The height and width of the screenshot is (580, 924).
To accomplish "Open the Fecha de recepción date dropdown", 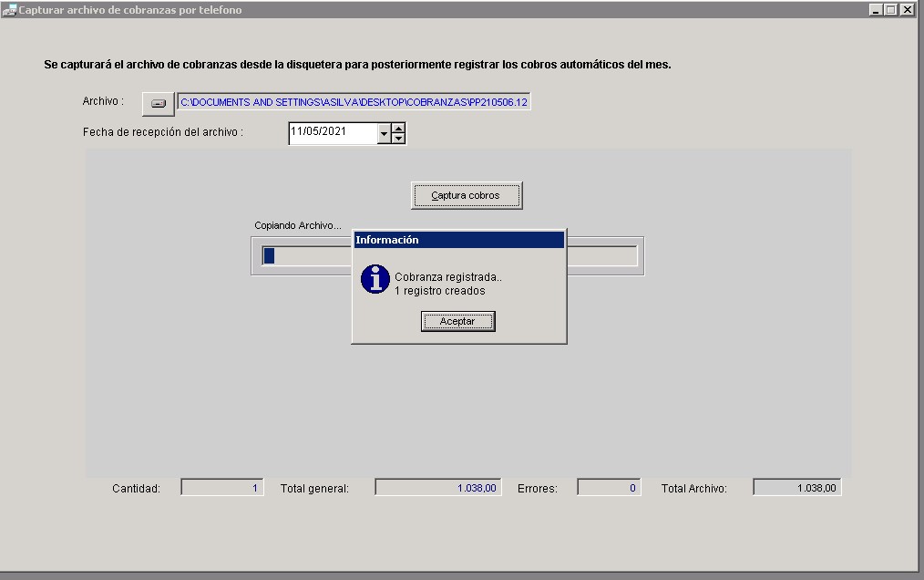I will pos(384,133).
